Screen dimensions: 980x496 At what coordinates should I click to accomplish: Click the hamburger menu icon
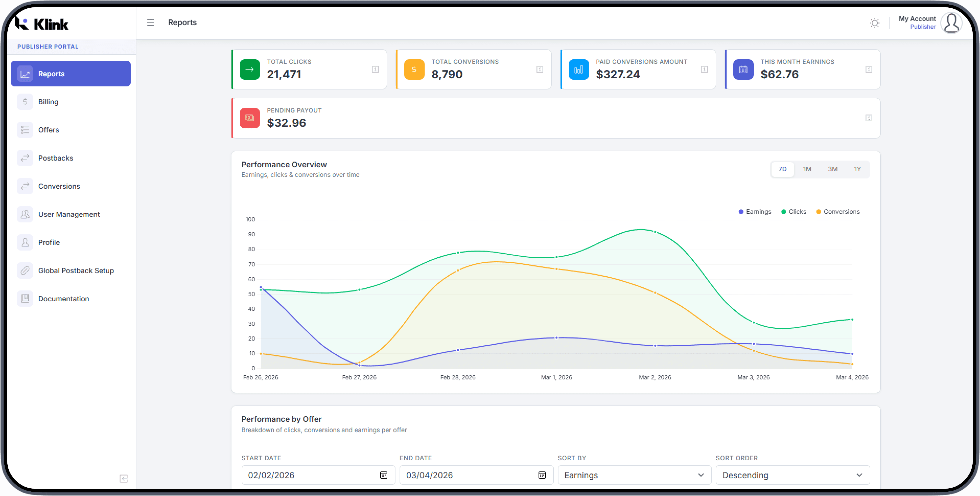point(151,22)
